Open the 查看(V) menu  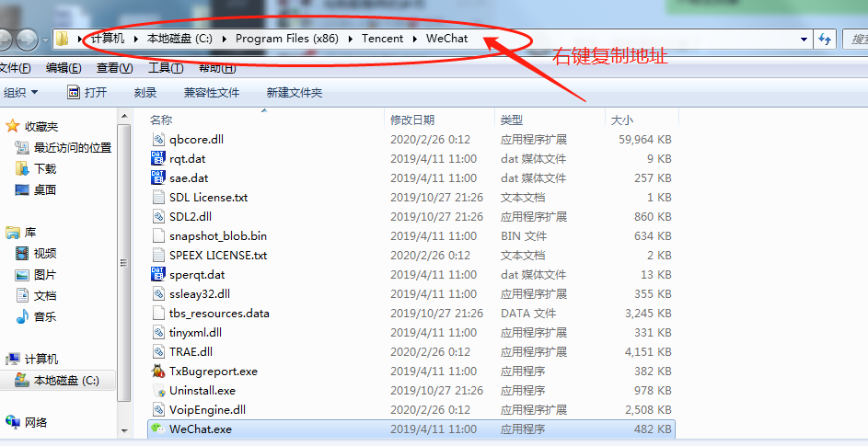[114, 68]
